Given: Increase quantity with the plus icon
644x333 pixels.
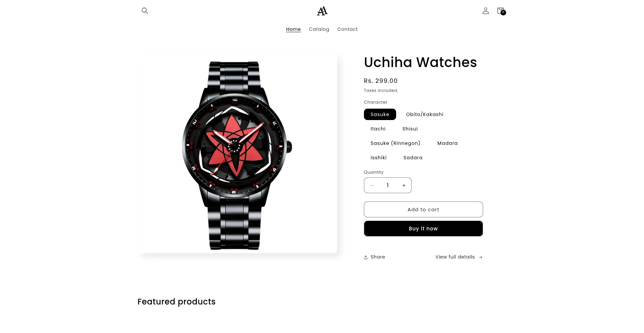Looking at the screenshot, I should click(x=404, y=185).
